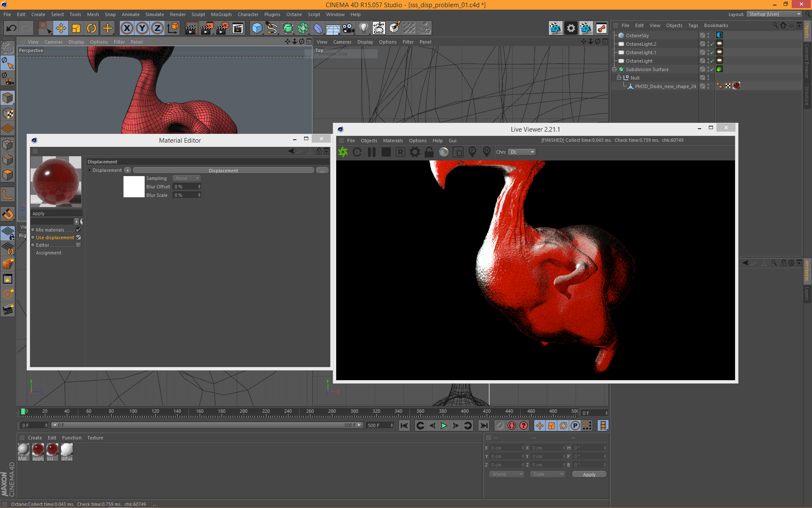Open Live Viewer settings gear

[415, 152]
